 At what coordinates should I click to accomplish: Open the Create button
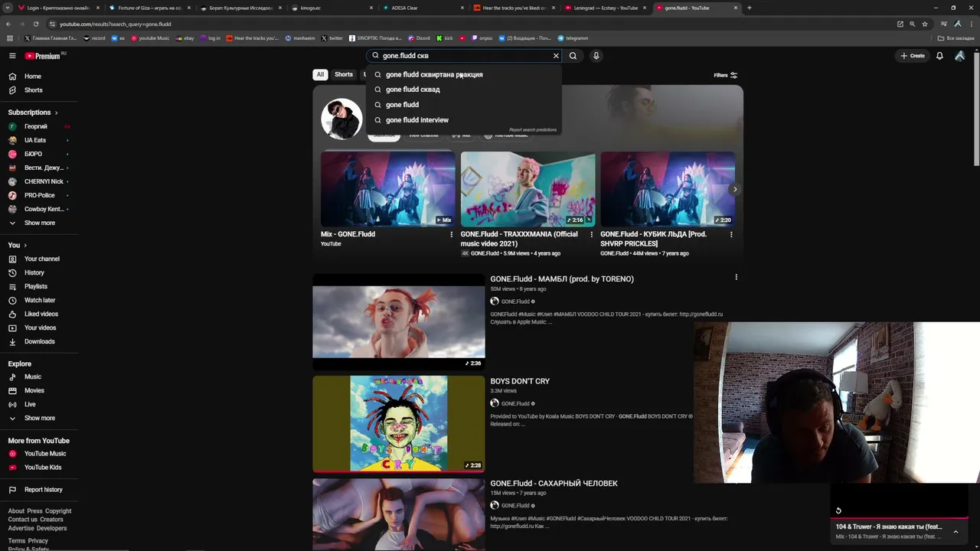pyautogui.click(x=913, y=56)
